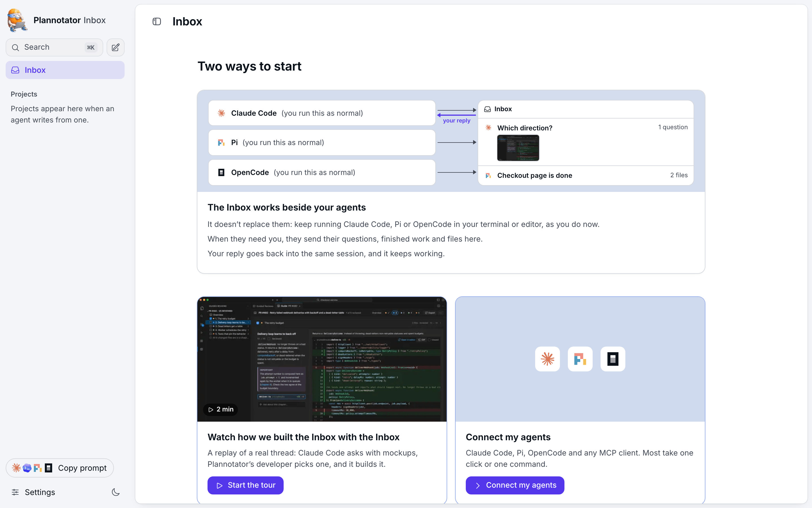Click the Start the tour button
This screenshot has height=508, width=812.
click(x=245, y=485)
